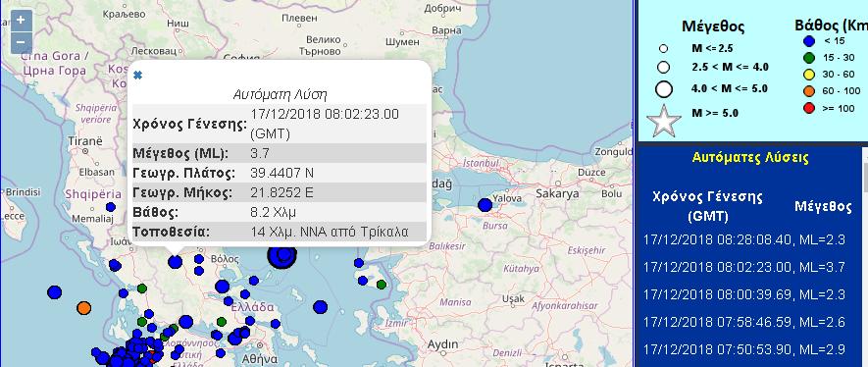Image resolution: width=868 pixels, height=367 pixels.
Task: Click the Χρόνος Γένεσης (GMT) column header
Action: click(707, 206)
